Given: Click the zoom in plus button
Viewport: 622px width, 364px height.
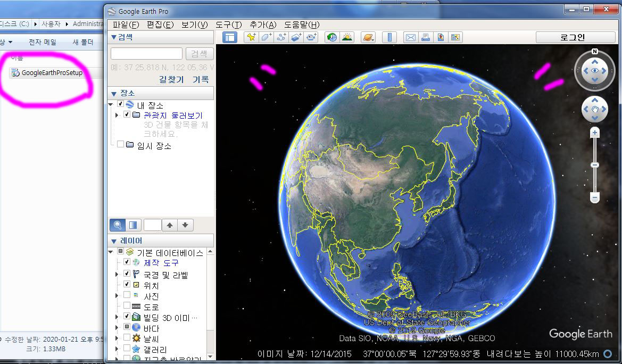Looking at the screenshot, I should click(x=594, y=133).
